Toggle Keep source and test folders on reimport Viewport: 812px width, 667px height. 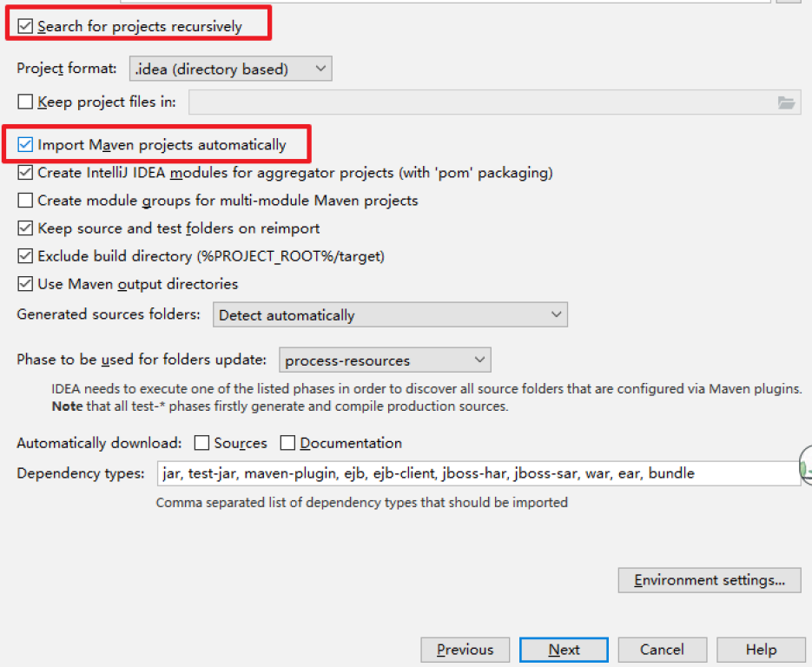(x=25, y=228)
